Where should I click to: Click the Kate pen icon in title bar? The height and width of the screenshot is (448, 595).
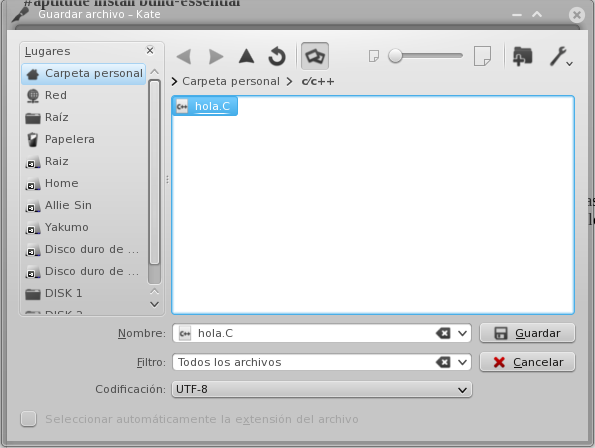[x=21, y=14]
